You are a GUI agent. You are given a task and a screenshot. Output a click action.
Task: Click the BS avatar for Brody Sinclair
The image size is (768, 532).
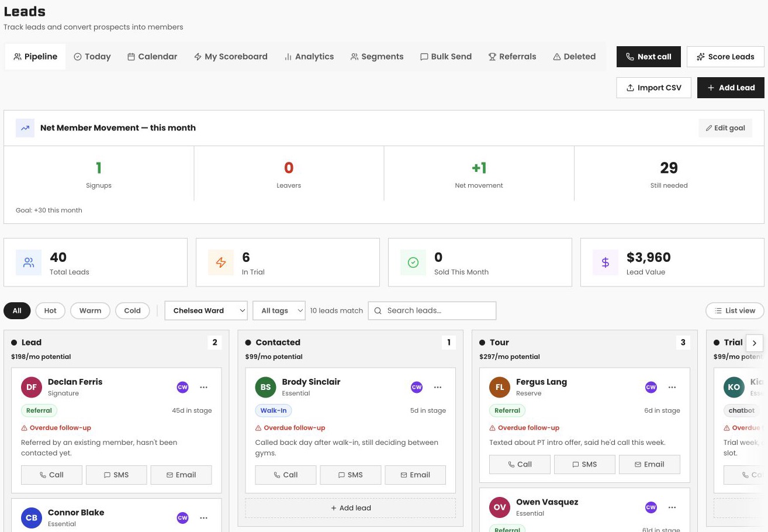point(266,387)
